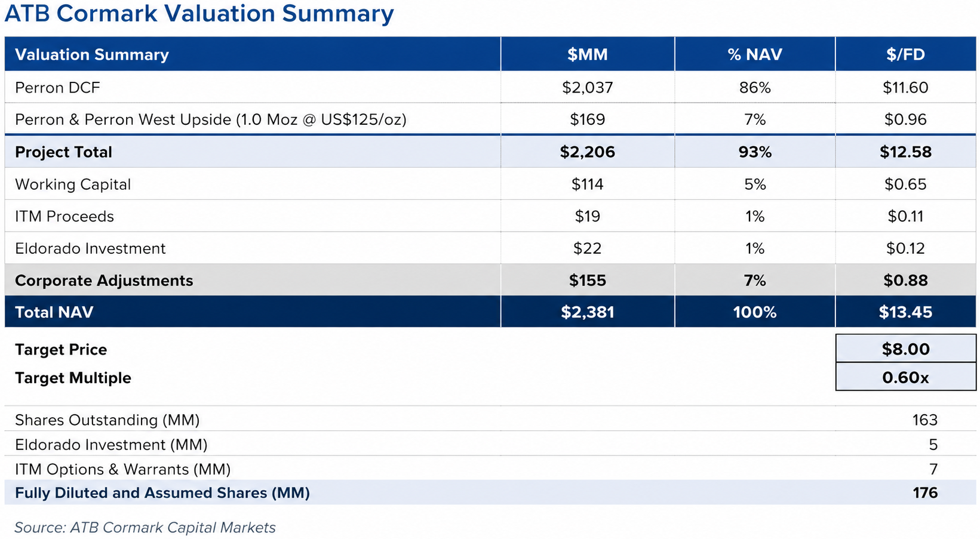The height and width of the screenshot is (539, 980).
Task: Click the "1%" cell in ITM Proceeds row
Action: 755,216
